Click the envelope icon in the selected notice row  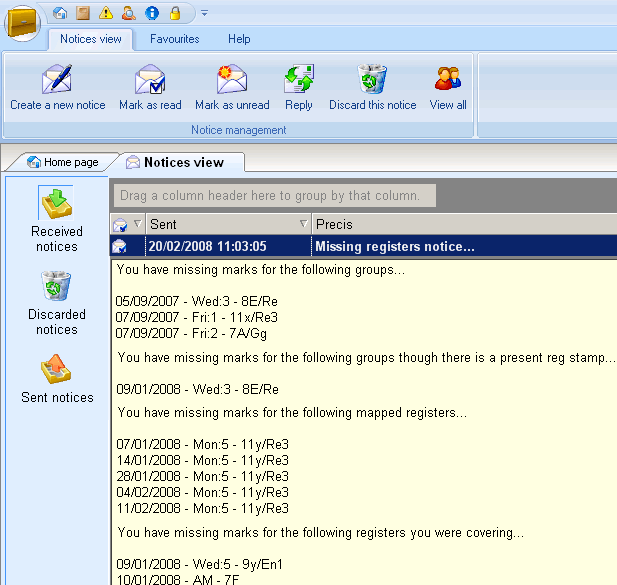pyautogui.click(x=120, y=247)
